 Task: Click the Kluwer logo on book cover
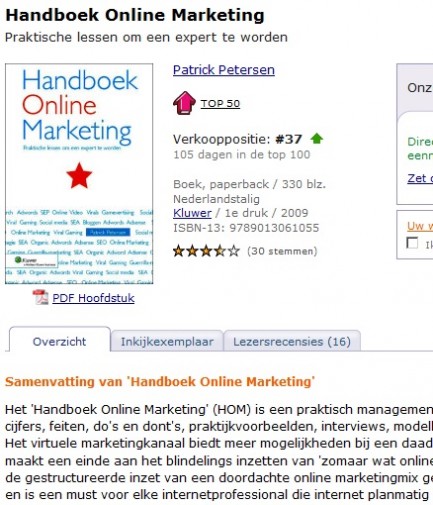tap(32, 261)
